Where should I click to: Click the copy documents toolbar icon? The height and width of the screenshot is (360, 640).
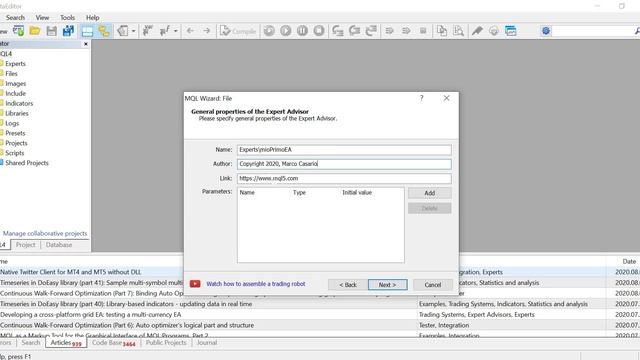tap(442, 31)
